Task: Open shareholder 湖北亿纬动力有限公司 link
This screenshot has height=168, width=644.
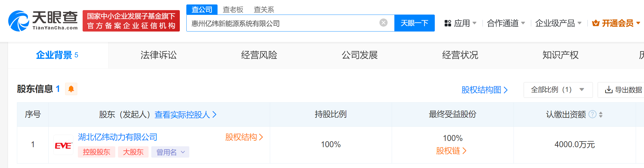Action: (x=118, y=137)
